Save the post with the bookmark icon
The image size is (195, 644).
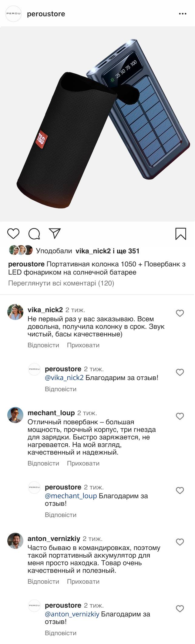coord(181,234)
